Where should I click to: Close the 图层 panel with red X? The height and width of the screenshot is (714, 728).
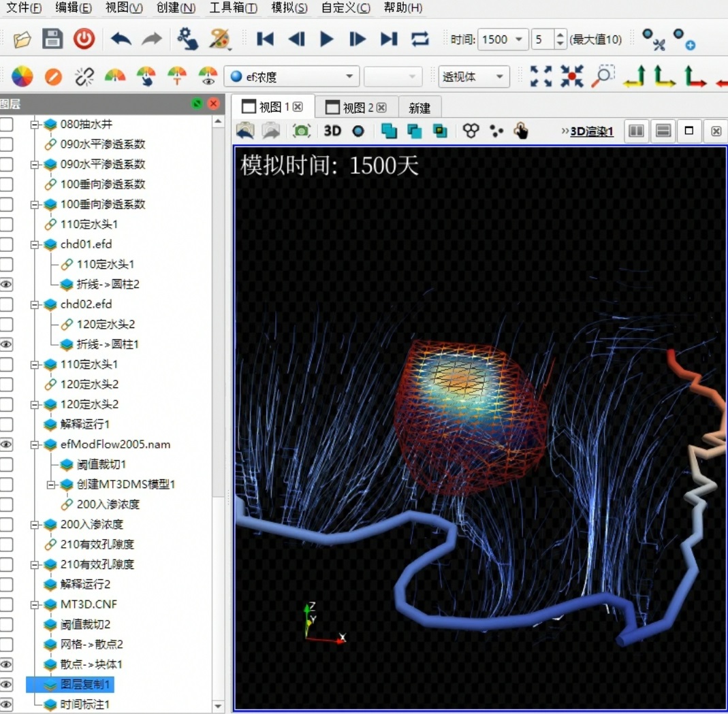(x=214, y=103)
